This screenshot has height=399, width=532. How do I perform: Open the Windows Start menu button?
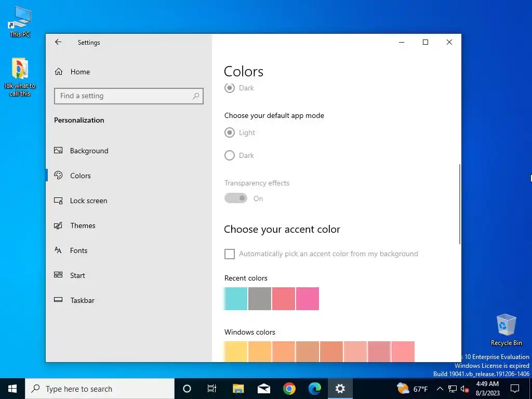pos(12,389)
